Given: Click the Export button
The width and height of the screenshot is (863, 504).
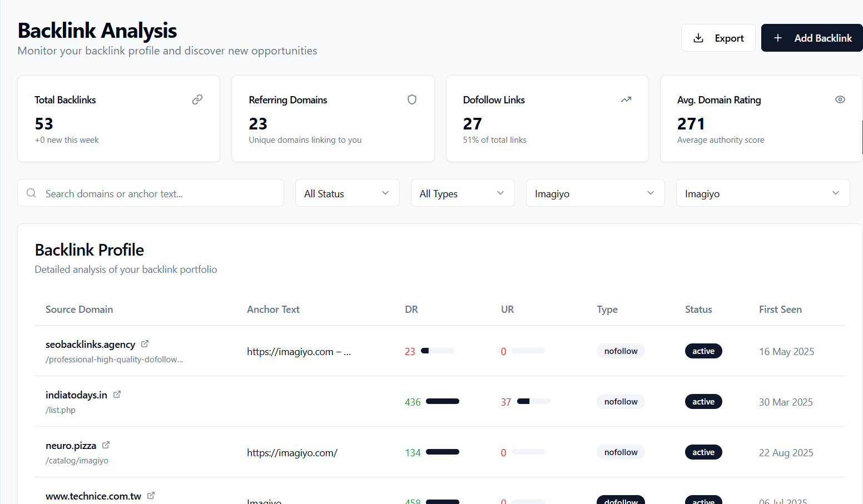Looking at the screenshot, I should click(x=718, y=38).
